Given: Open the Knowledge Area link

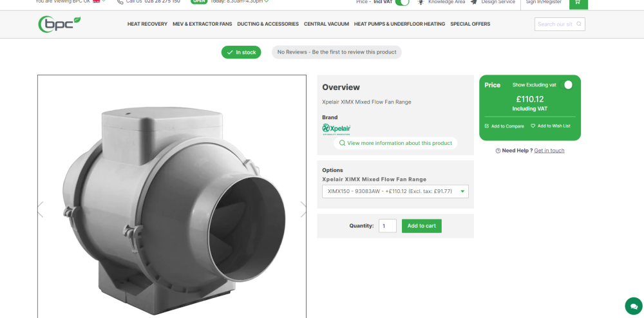Looking at the screenshot, I should (446, 2).
